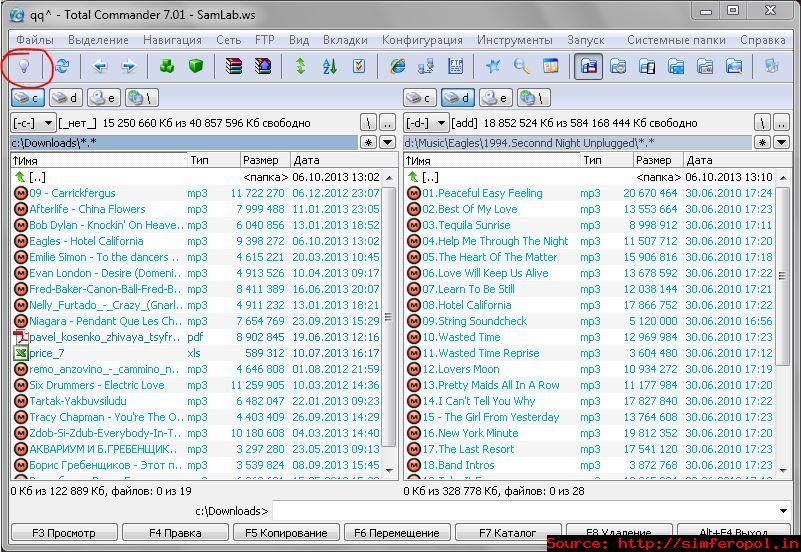Open network neighborhood button in left panel
801x552 pixels.
coord(142,98)
